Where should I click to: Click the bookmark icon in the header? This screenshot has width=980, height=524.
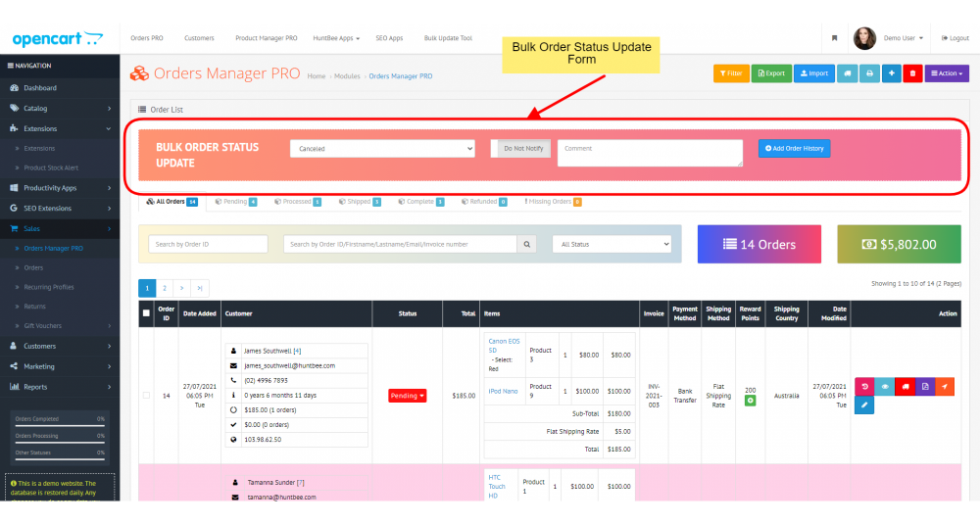[834, 38]
